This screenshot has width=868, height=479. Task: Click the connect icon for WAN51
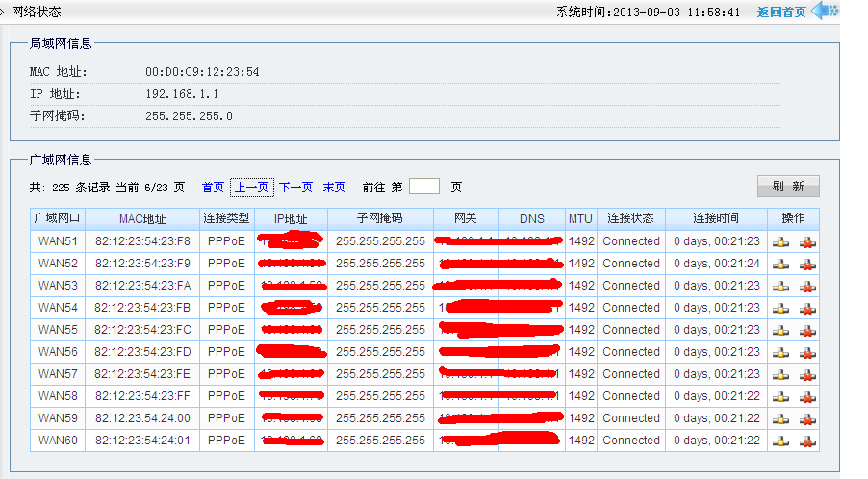pos(781,241)
